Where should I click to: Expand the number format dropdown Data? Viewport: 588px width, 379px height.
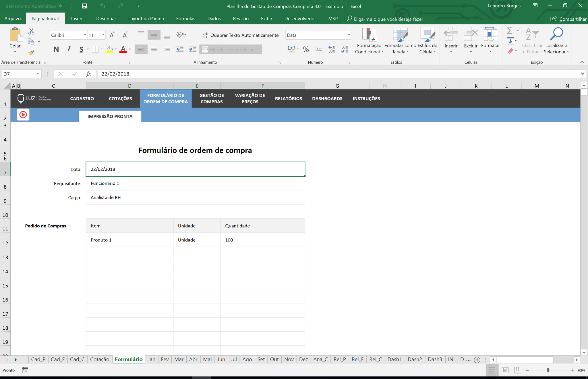(x=349, y=35)
